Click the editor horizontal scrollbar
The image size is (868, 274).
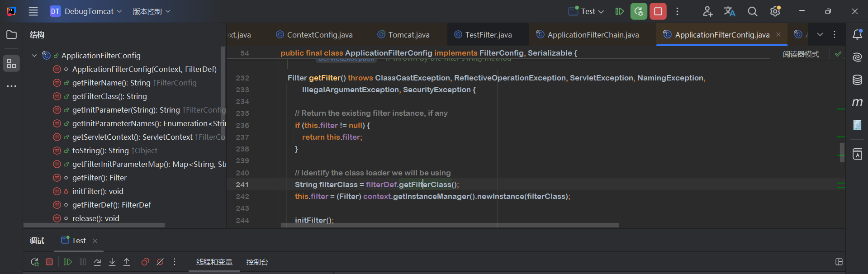[x=450, y=225]
